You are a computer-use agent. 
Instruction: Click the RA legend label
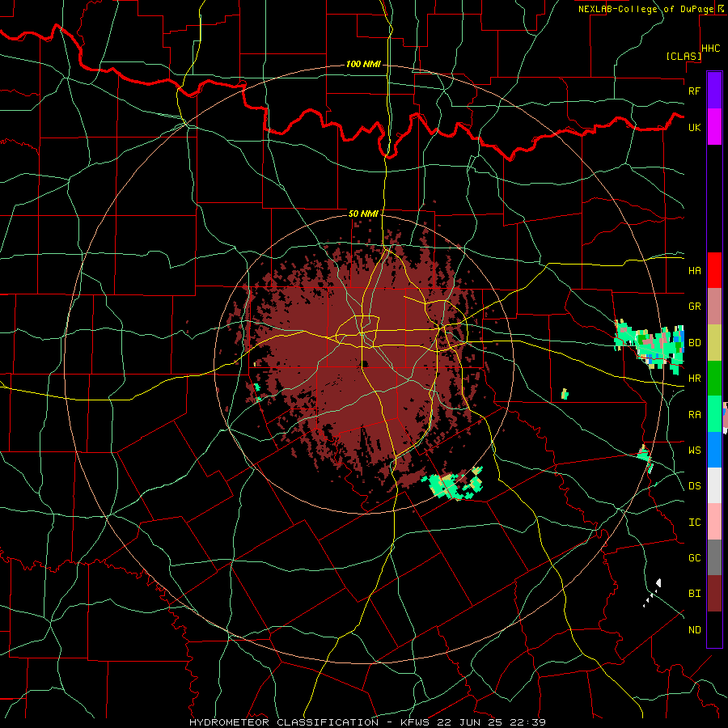point(694,414)
